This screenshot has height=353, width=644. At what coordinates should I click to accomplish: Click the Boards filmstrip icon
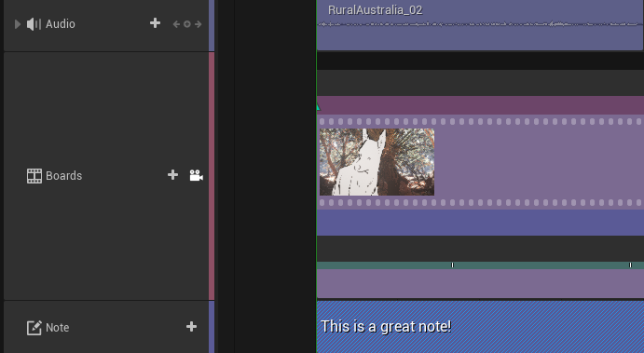coord(34,176)
